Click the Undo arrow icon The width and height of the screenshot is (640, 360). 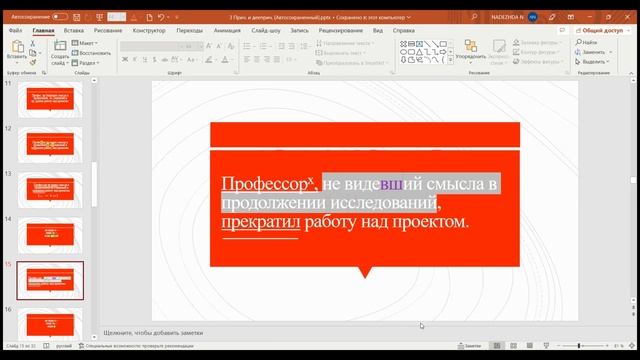[161, 17]
